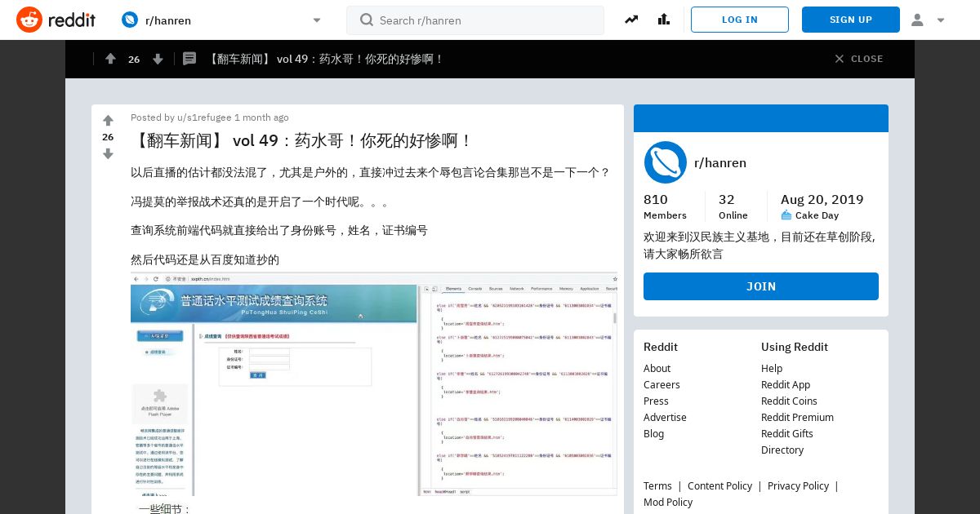Click the post title 翻车新闻 vol 49
The image size is (980, 514).
302,140
